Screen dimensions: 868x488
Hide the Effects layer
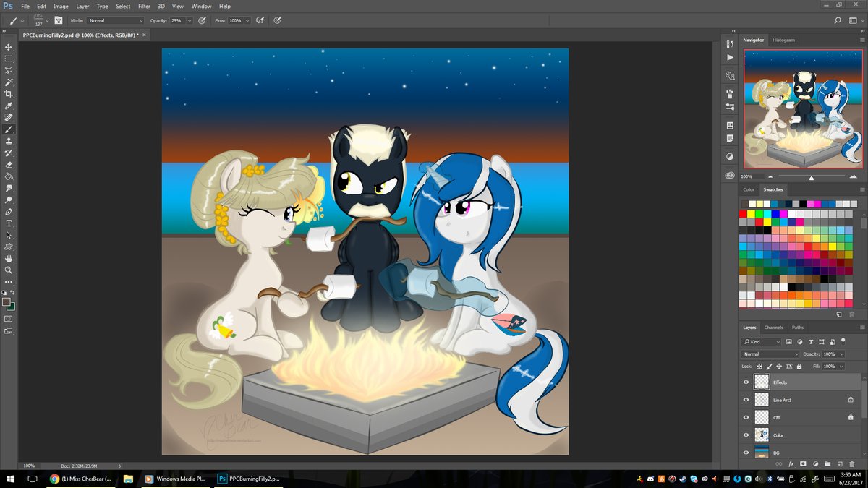[746, 382]
